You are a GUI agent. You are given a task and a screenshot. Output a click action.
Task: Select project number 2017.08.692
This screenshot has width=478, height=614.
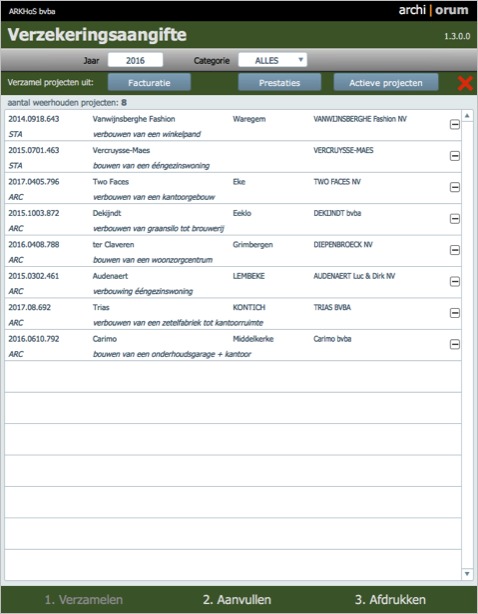29,307
